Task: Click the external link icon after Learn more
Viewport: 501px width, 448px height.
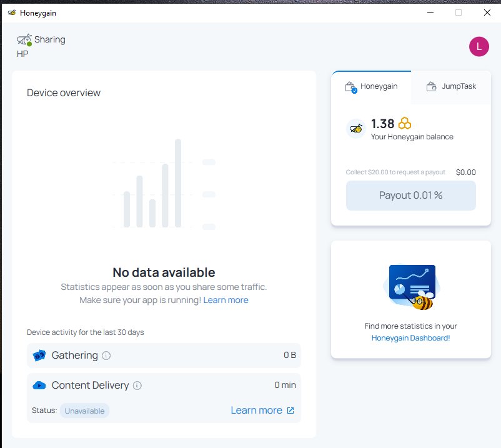Action: (290, 411)
